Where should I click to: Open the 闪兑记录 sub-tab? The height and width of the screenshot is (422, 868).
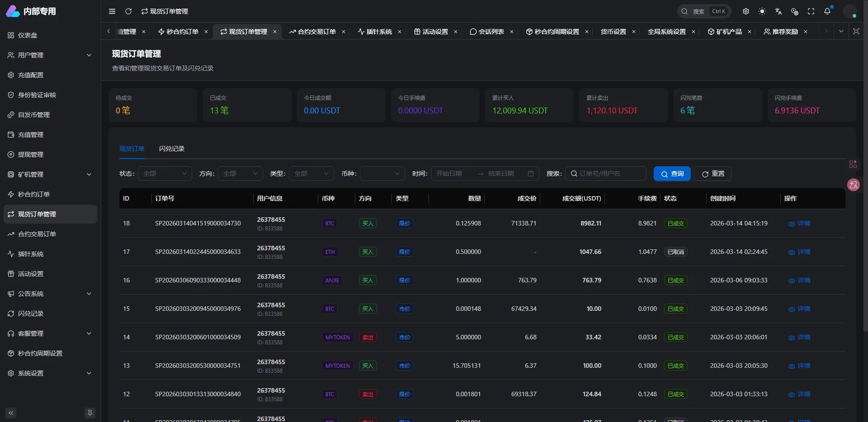172,149
